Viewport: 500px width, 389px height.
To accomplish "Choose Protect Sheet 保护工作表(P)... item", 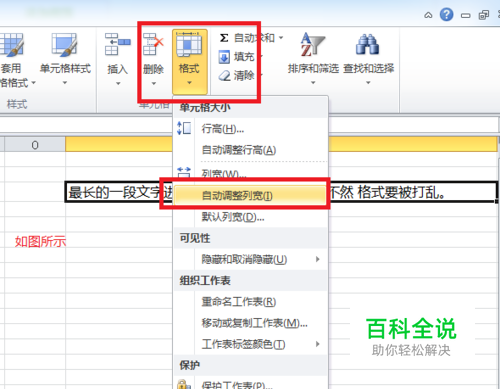I will [x=251, y=384].
